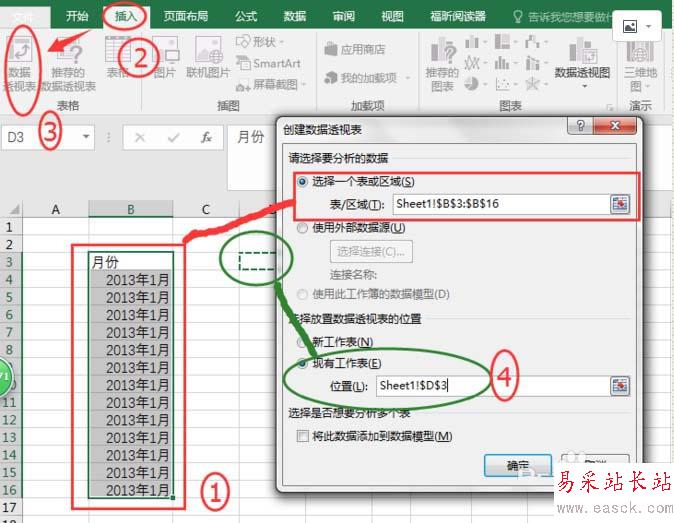Switch to the 公式 tab
Viewport: 674px width, 523px height.
tap(246, 16)
